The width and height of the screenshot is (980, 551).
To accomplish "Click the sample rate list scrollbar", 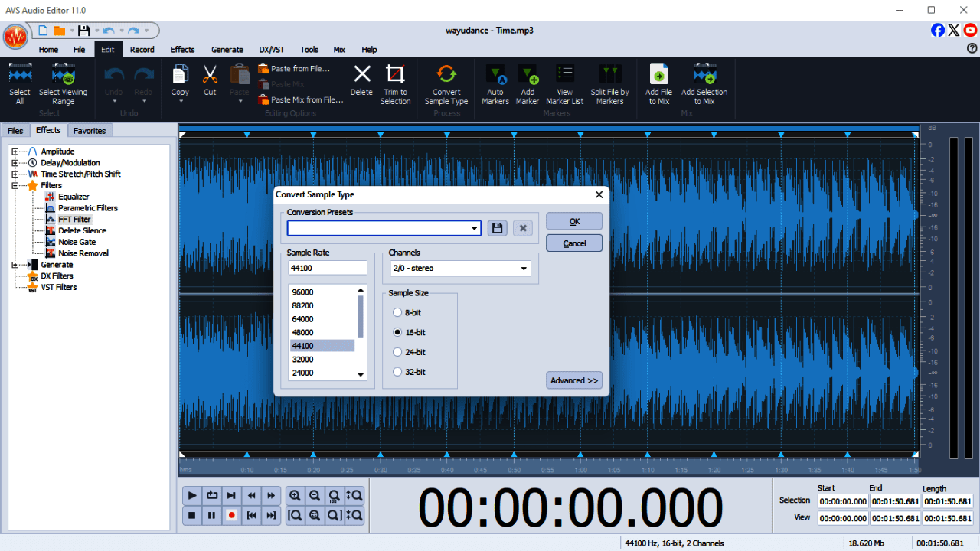I will pyautogui.click(x=361, y=315).
